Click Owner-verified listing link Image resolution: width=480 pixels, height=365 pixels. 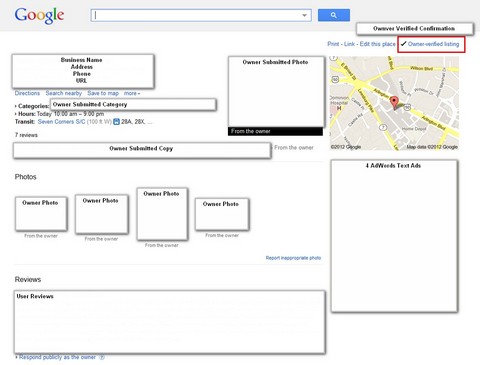[433, 44]
